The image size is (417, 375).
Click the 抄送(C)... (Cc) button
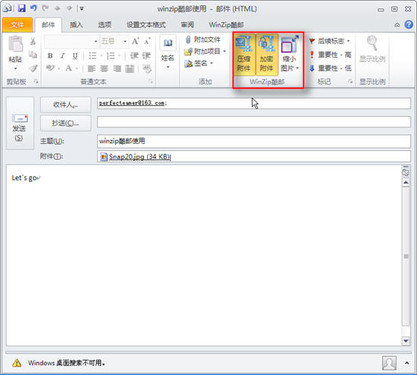point(66,123)
